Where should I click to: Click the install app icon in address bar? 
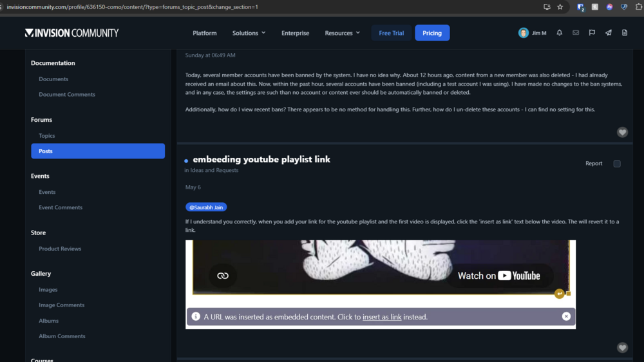[547, 7]
